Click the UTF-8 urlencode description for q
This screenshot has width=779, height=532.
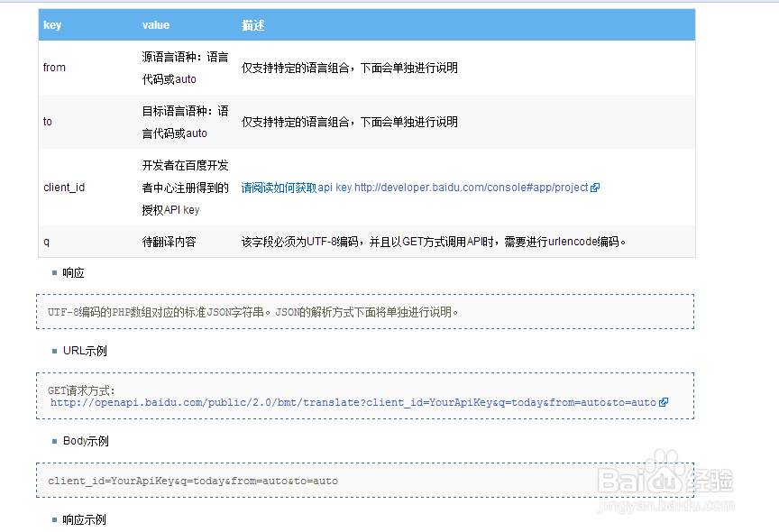tap(433, 242)
